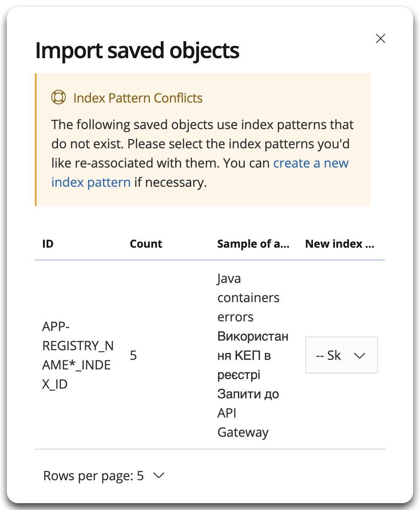Click the "Java containers errors" sample entry
Image resolution: width=420 pixels, height=510 pixels.
pos(248,298)
